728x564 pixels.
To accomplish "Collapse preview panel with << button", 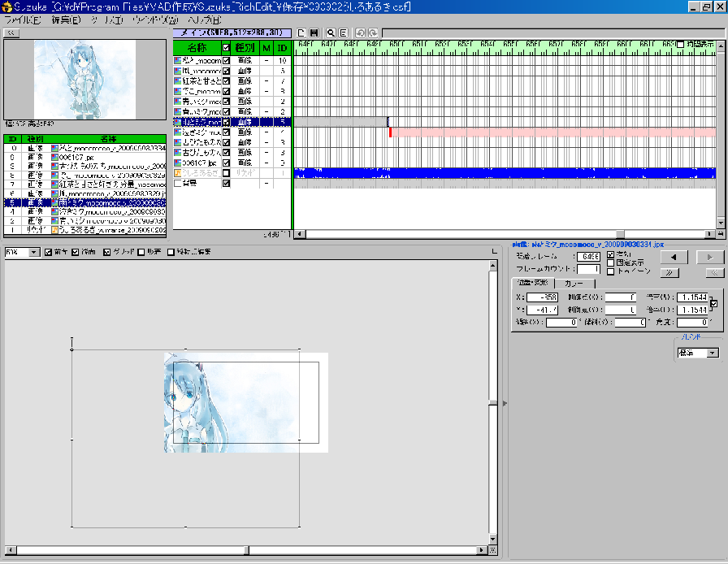I will [x=11, y=33].
